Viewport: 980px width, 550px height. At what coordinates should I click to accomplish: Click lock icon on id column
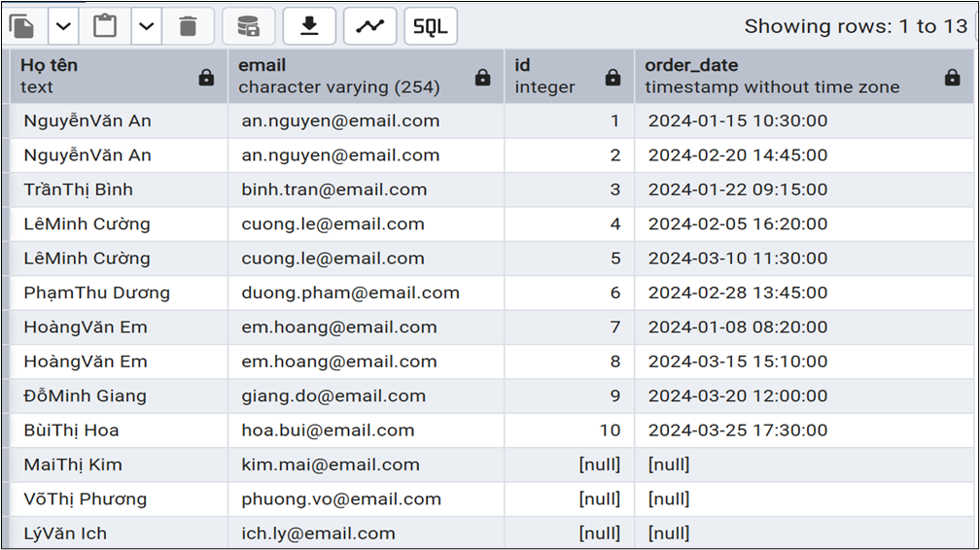pyautogui.click(x=612, y=78)
